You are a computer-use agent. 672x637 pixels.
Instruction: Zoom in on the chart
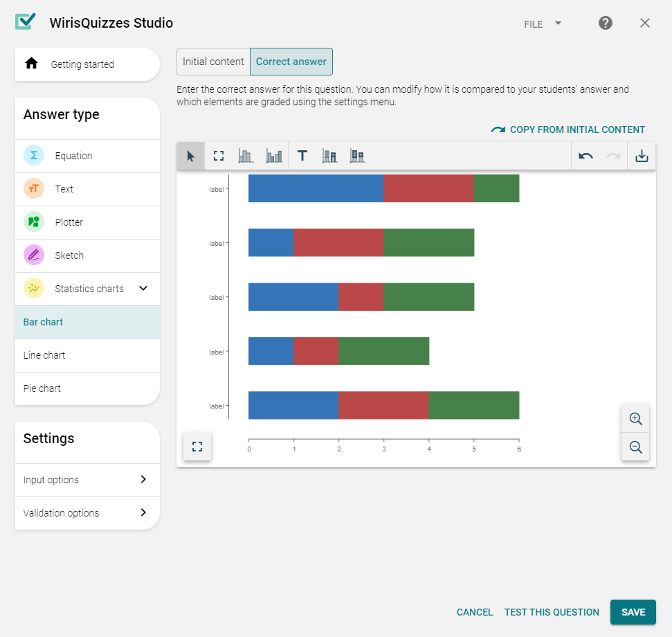point(635,419)
